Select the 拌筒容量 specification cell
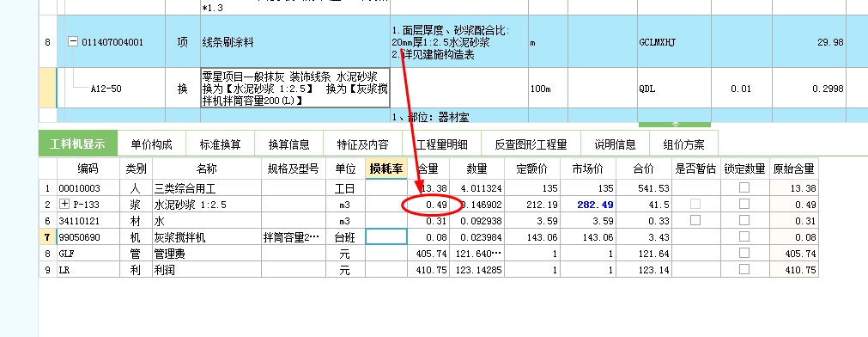Screen dimensions: 868x337 [294, 237]
